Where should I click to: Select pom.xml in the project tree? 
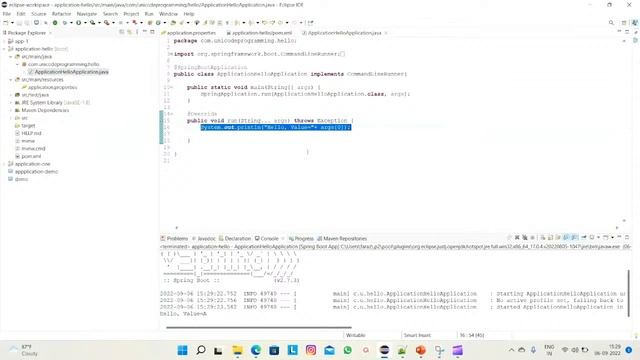(28, 156)
